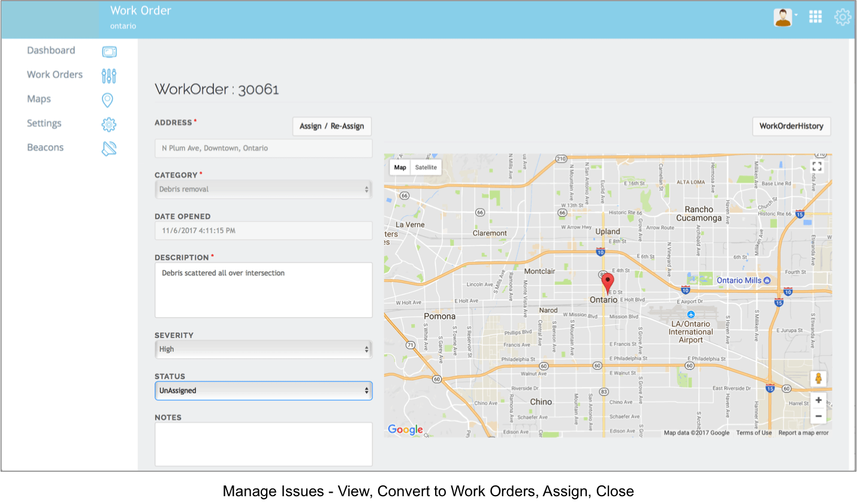Zoom in on the map with plus button
Screen dimensions: 857x504
coord(818,400)
